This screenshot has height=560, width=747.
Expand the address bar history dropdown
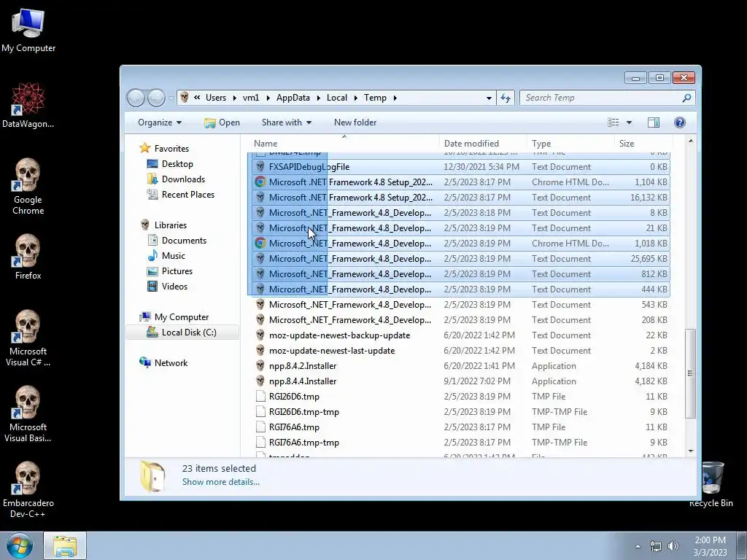click(489, 98)
